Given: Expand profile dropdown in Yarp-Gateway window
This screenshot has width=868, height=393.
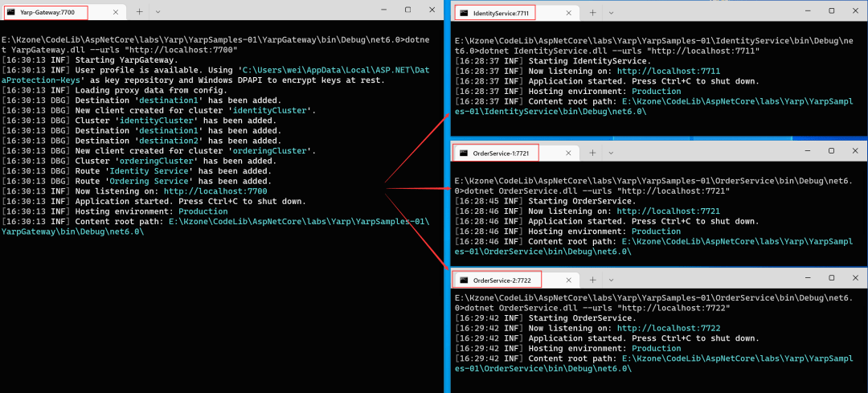Looking at the screenshot, I should pyautogui.click(x=158, y=11).
